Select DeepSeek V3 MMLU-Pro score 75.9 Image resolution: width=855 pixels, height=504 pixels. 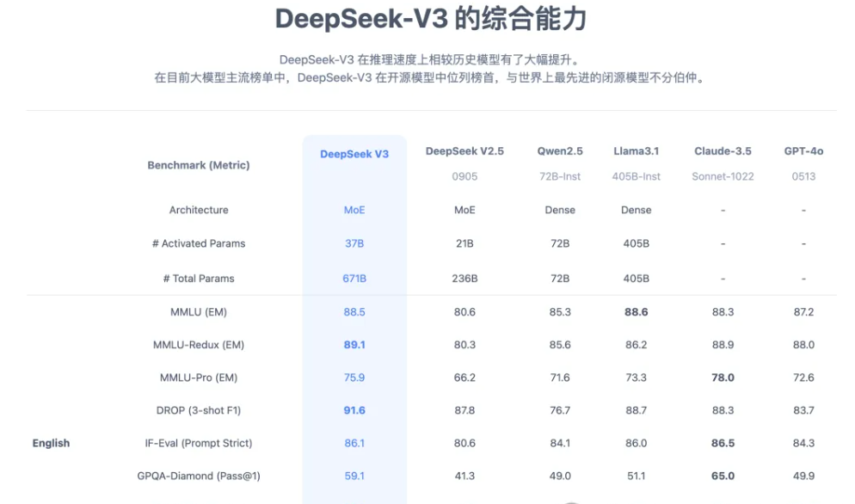(354, 378)
